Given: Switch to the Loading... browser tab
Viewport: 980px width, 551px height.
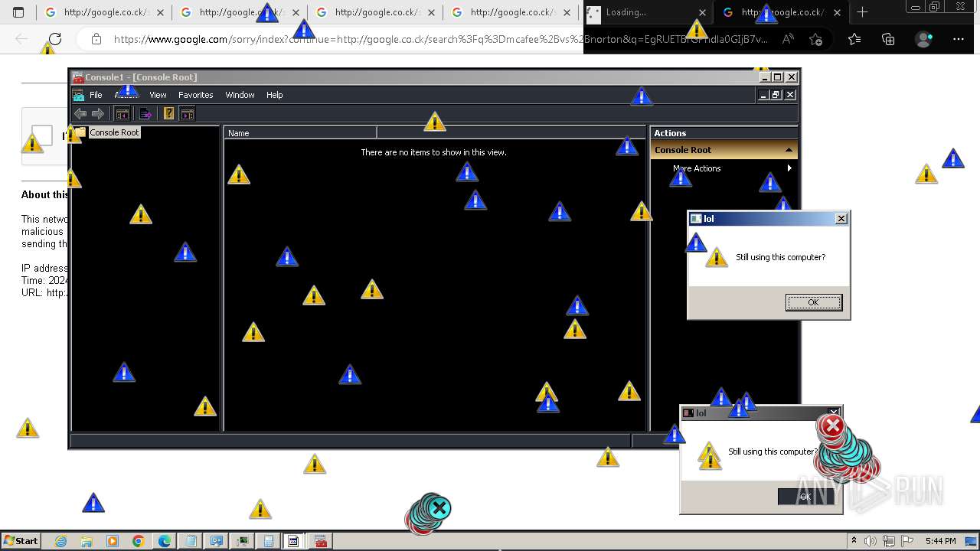Looking at the screenshot, I should (648, 12).
